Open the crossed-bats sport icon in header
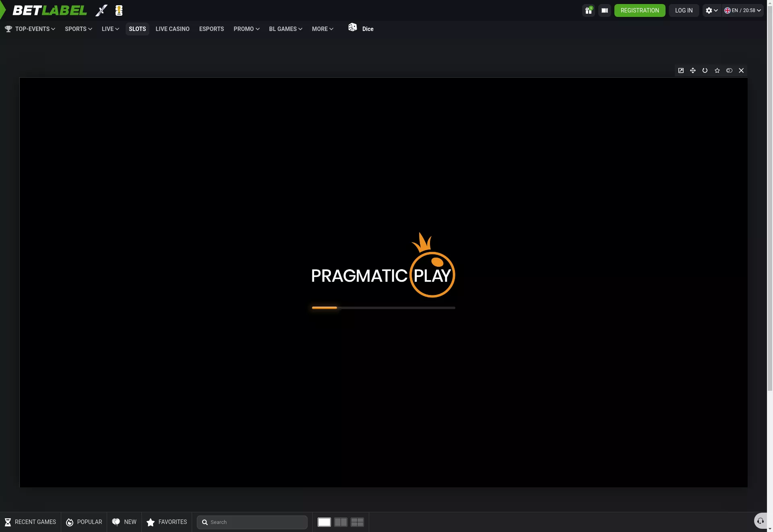 point(101,10)
